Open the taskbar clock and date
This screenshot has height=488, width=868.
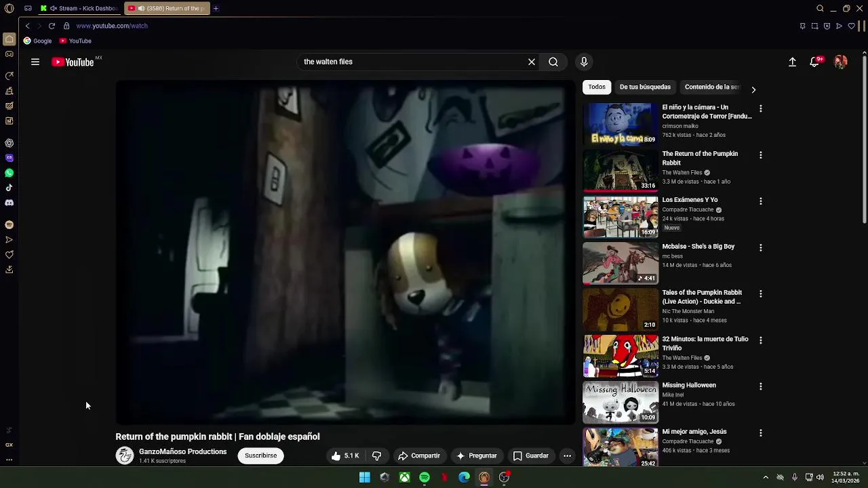[846, 477]
